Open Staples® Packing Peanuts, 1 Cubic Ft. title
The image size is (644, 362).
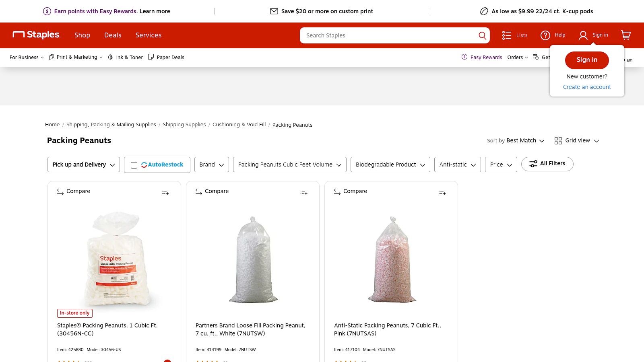[x=107, y=329]
